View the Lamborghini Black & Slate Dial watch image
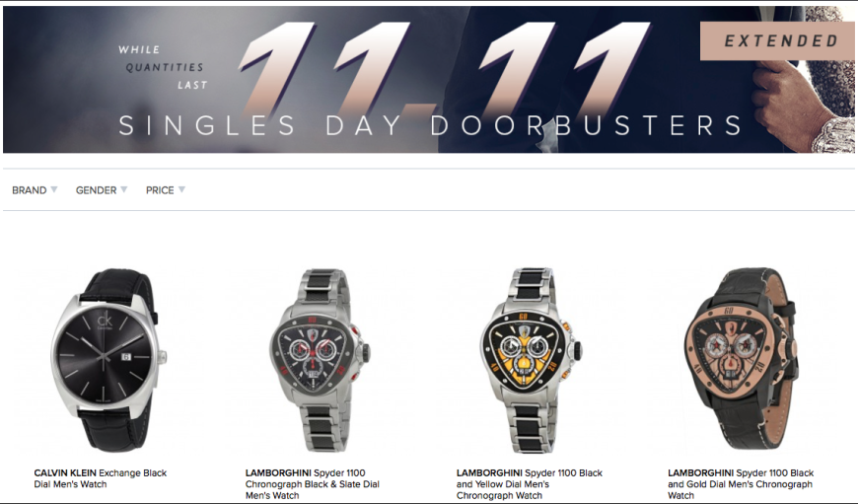The image size is (858, 504). (x=320, y=360)
